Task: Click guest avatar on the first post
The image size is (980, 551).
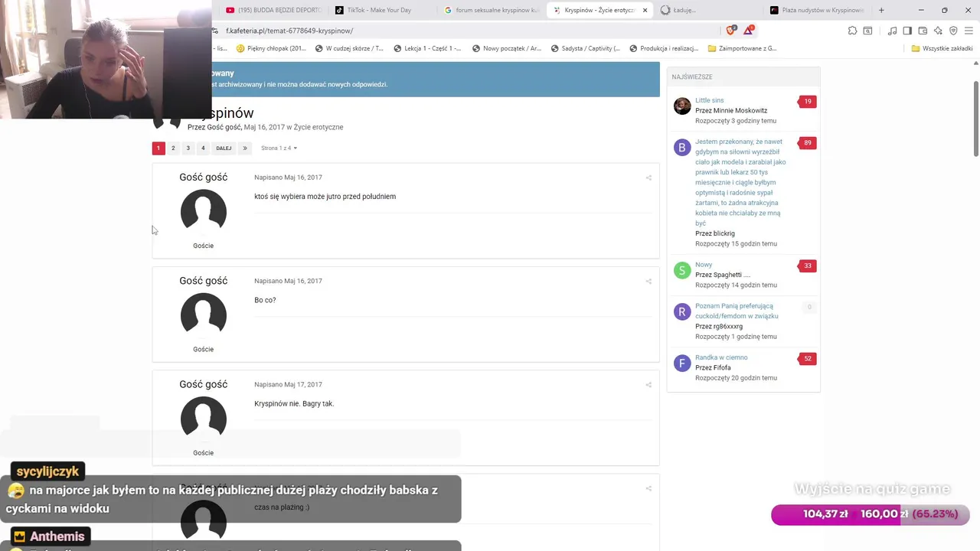Action: [x=204, y=212]
